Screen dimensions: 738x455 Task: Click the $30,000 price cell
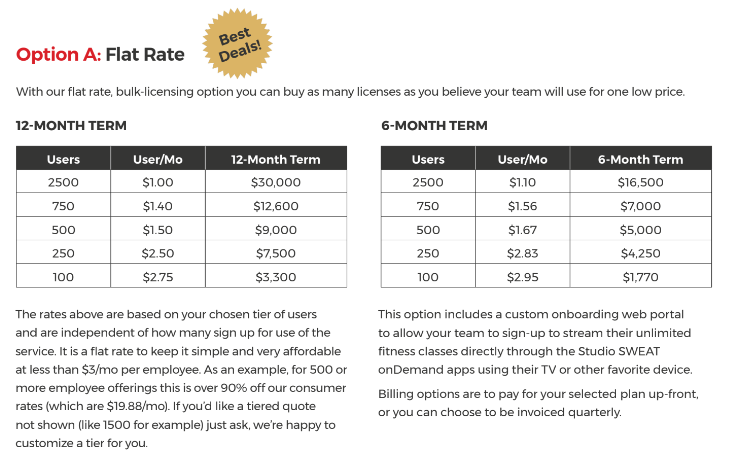pyautogui.click(x=275, y=182)
